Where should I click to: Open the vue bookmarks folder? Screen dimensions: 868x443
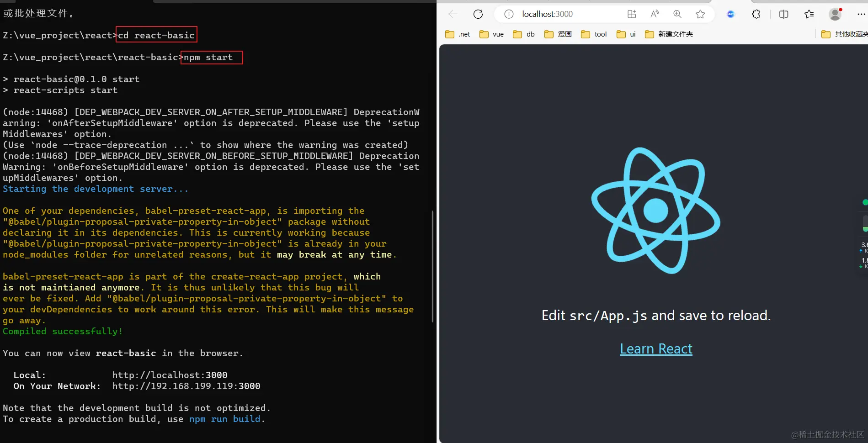491,34
